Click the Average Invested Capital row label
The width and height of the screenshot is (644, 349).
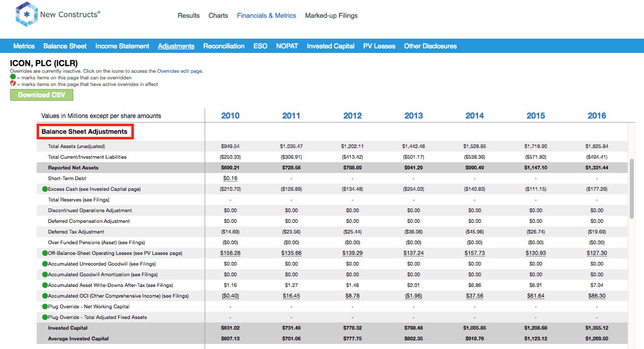[78, 338]
